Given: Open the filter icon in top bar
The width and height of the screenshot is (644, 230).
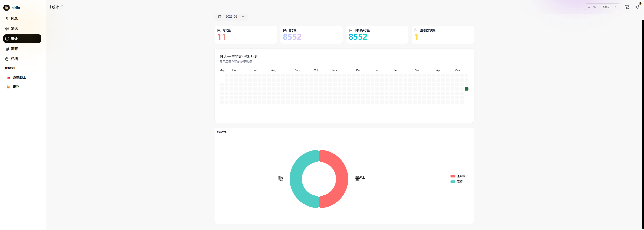Looking at the screenshot, I should [x=627, y=7].
